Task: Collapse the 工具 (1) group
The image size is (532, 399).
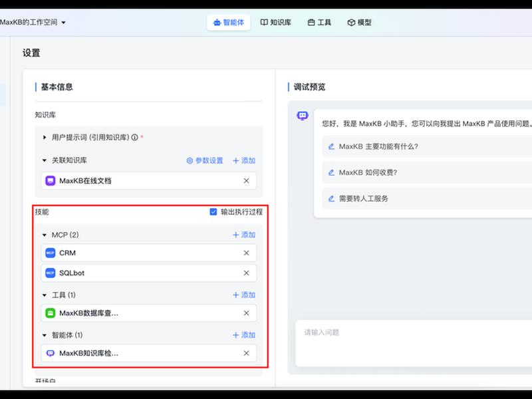Action: 45,295
